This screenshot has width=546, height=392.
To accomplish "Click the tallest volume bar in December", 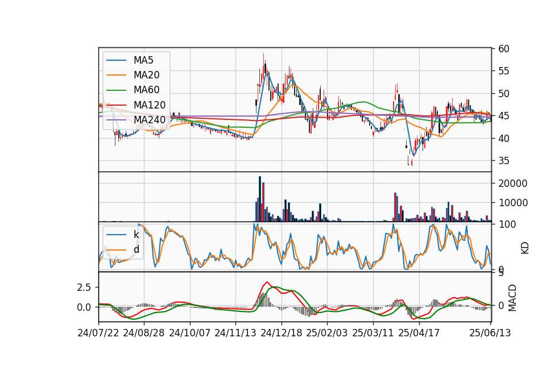I will [x=260, y=199].
